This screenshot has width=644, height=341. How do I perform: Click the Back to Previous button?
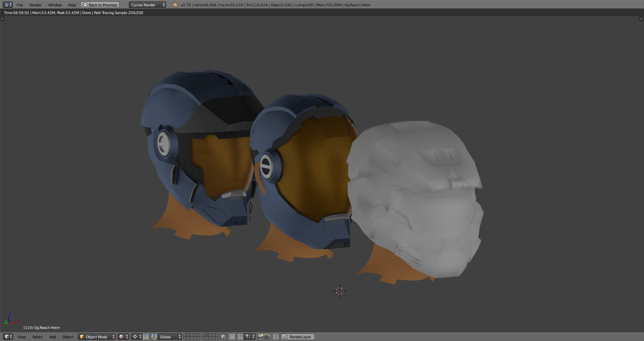100,5
